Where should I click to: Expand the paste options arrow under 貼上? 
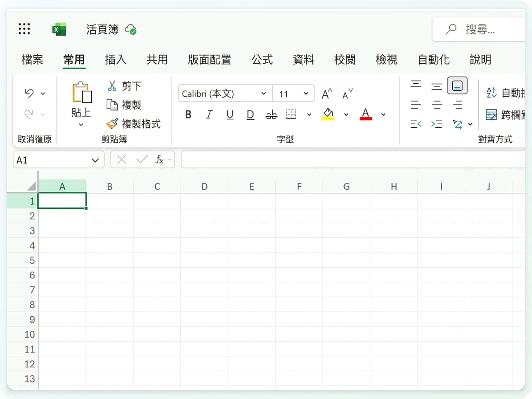click(81, 125)
